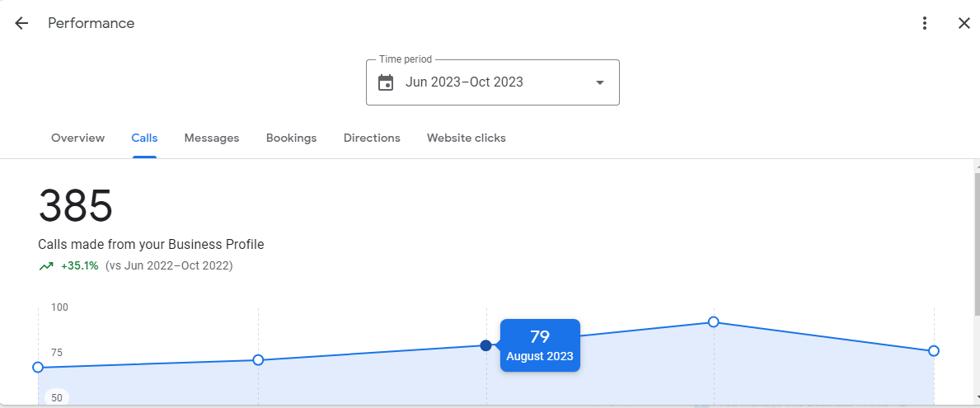This screenshot has width=980, height=408.
Task: Open the Jun 2023–Oct 2023 time period selector
Action: coord(493,82)
